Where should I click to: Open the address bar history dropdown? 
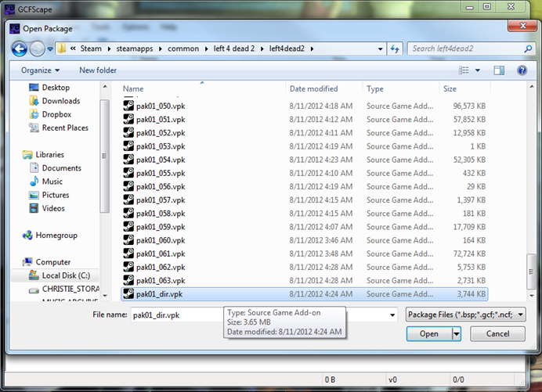tap(380, 49)
